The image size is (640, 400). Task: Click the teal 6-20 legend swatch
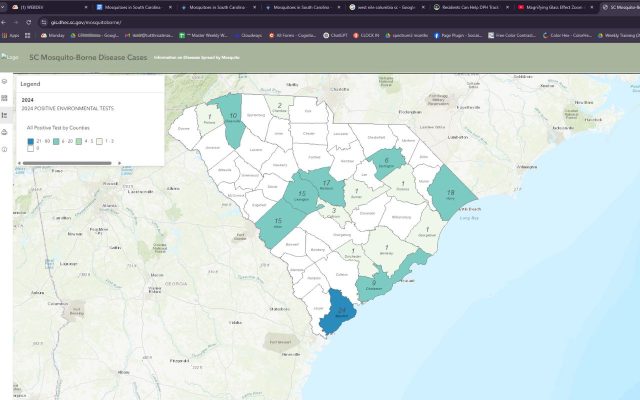pyautogui.click(x=56, y=141)
